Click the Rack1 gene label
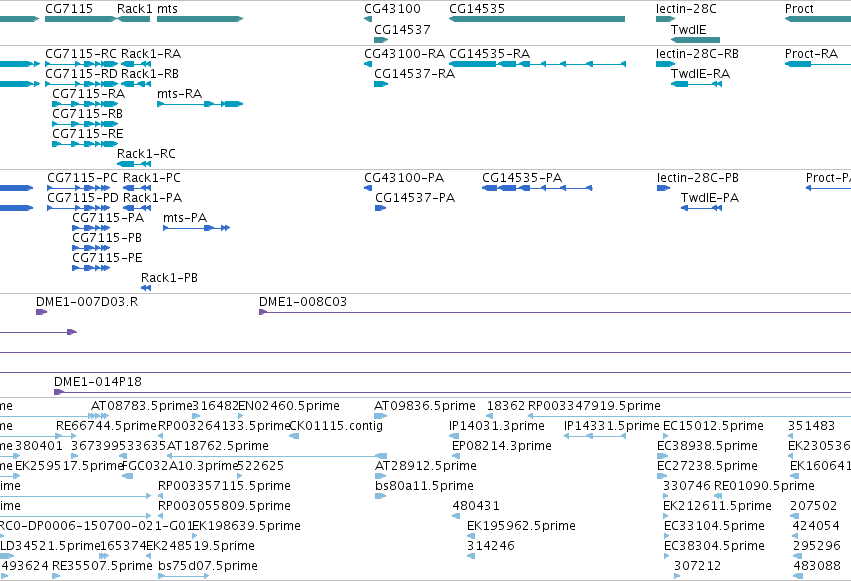The width and height of the screenshot is (851, 581). [135, 9]
